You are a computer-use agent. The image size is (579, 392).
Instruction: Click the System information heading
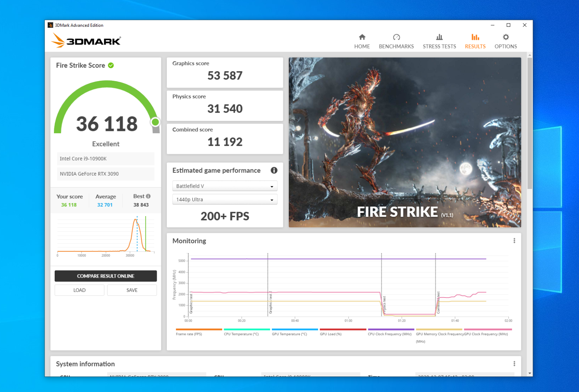[x=85, y=364]
